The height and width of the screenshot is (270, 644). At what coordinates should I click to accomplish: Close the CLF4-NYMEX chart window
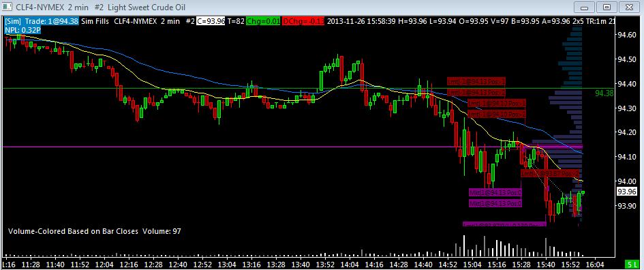629,7
